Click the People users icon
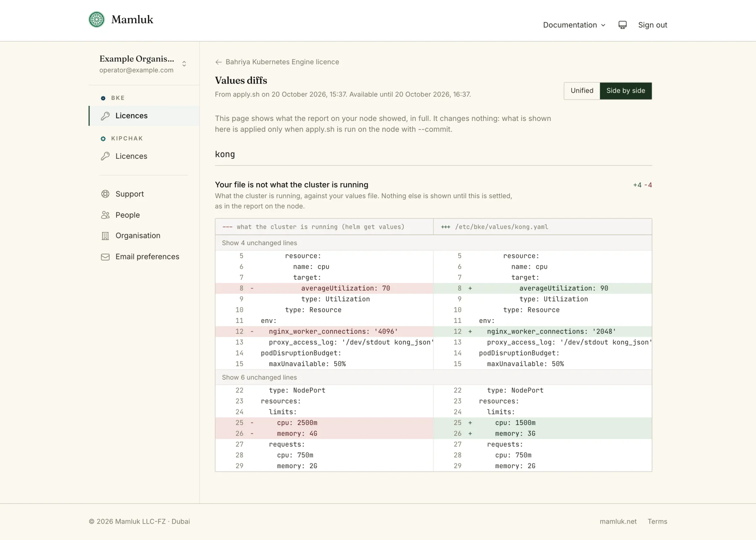The height and width of the screenshot is (540, 756). pyautogui.click(x=105, y=215)
